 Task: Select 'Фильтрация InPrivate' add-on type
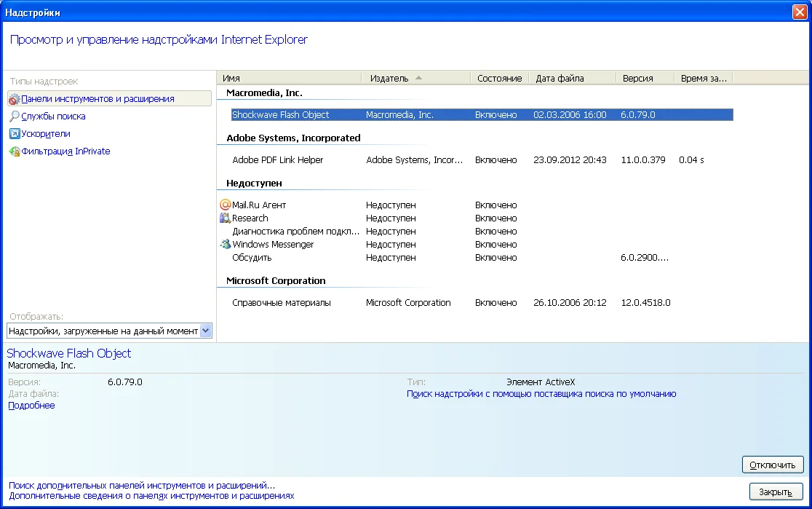(65, 151)
